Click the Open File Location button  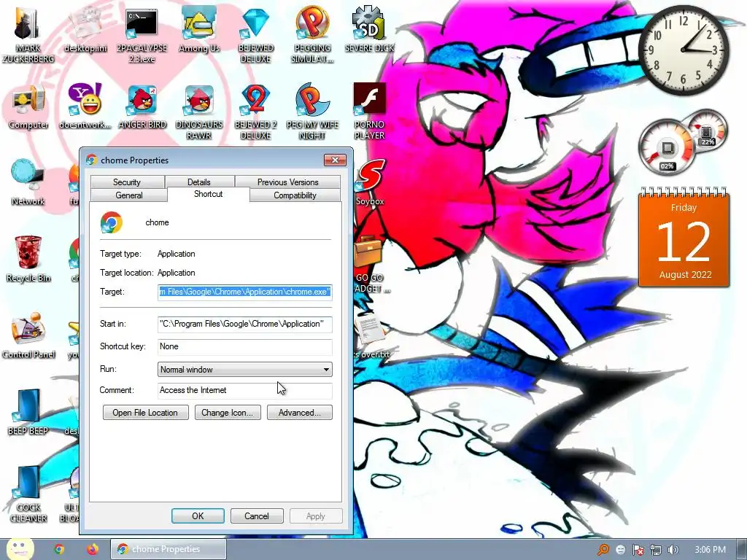pyautogui.click(x=145, y=413)
